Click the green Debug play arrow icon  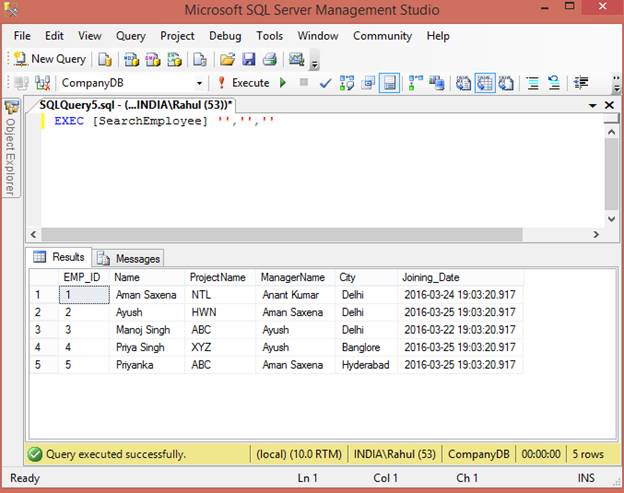[283, 83]
